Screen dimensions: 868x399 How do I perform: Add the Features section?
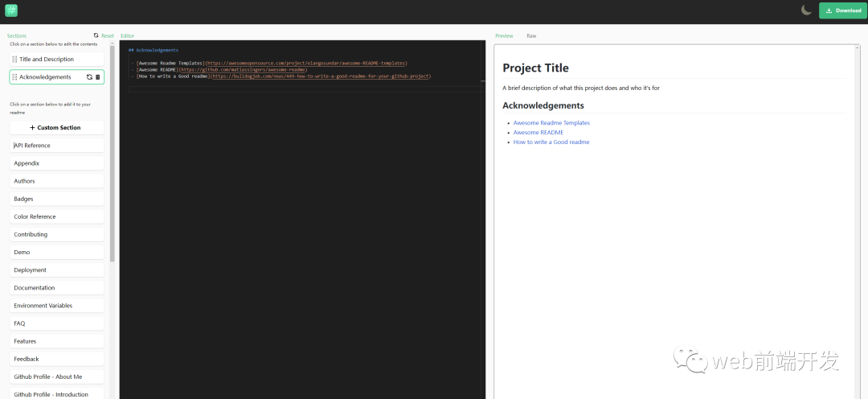click(56, 341)
